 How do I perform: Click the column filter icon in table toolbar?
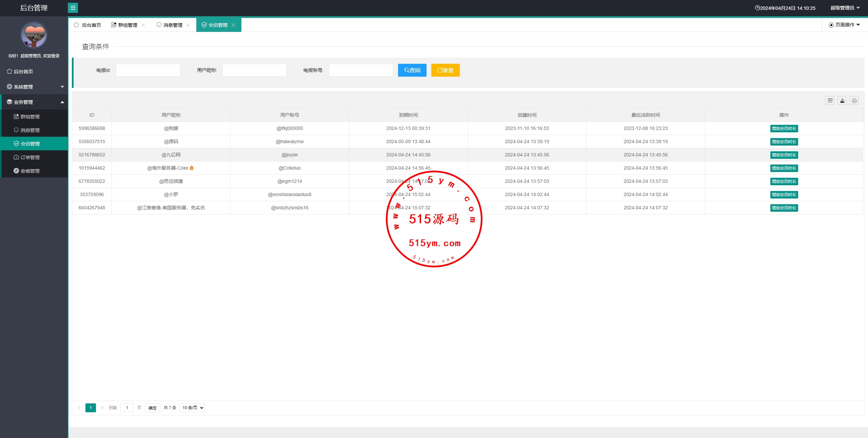(830, 101)
